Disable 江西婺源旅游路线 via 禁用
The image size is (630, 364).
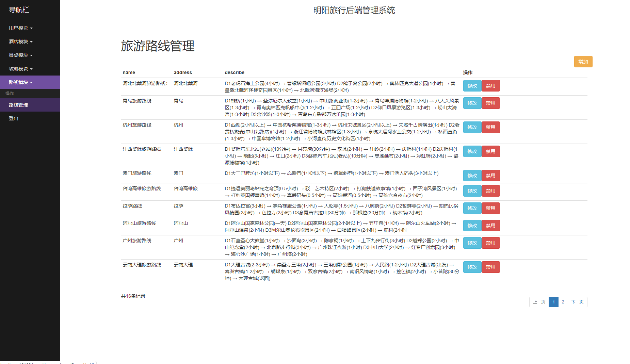pos(490,151)
